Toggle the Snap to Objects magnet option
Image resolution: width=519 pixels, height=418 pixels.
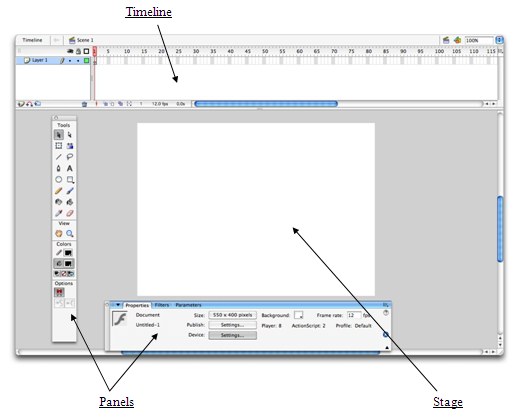point(59,292)
